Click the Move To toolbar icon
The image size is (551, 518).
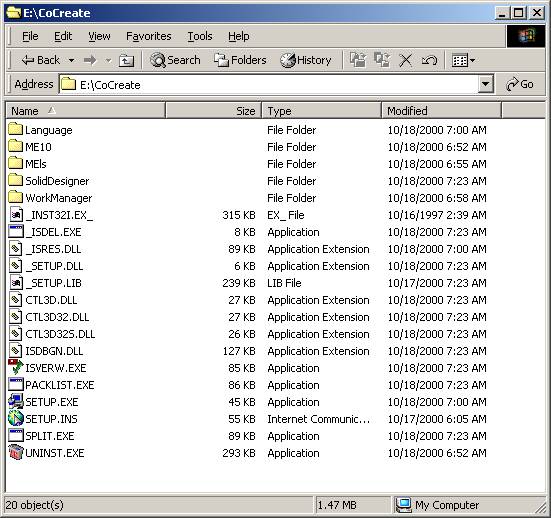tap(358, 60)
